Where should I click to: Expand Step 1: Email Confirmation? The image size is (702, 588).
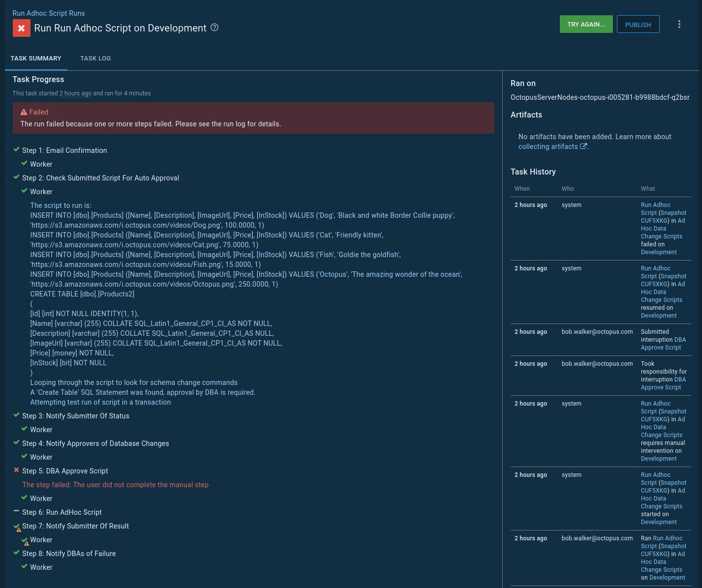pos(64,150)
